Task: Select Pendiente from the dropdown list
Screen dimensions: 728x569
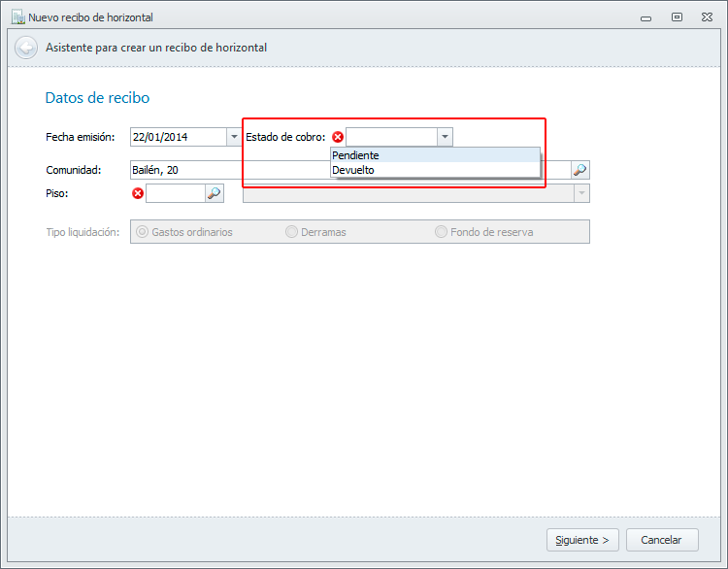Action: tap(435, 155)
